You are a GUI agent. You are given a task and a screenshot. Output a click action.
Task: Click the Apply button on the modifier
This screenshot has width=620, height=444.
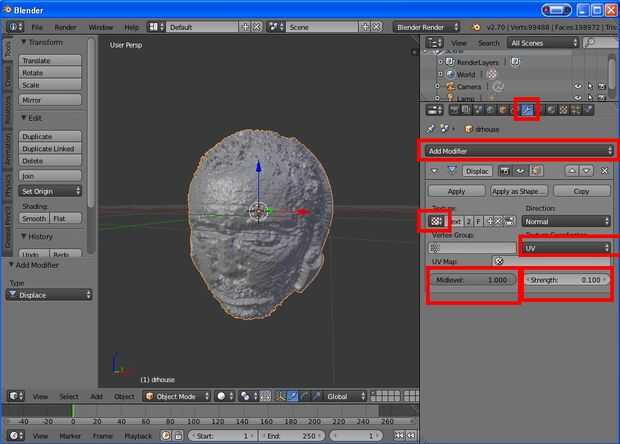click(x=456, y=190)
